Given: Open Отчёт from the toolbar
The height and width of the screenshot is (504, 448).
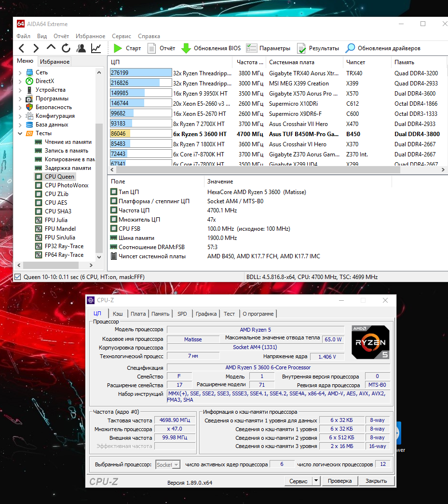Looking at the screenshot, I should click(x=161, y=48).
